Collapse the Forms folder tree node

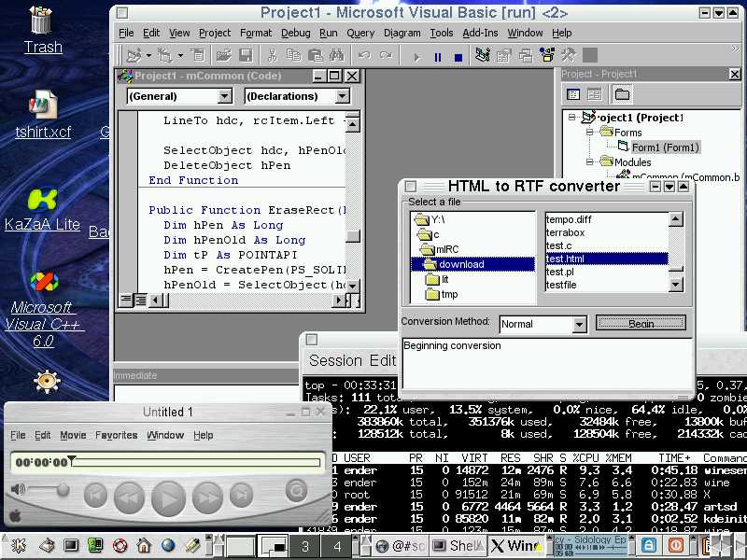pos(590,133)
